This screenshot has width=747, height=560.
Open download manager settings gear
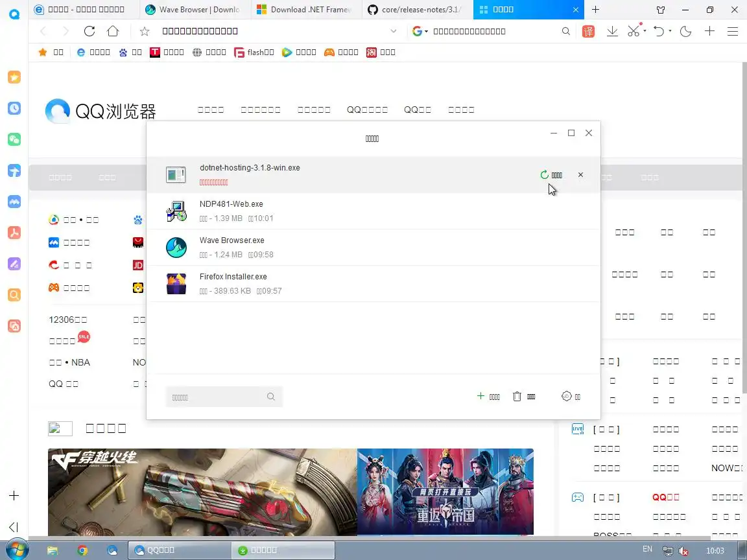pos(571,396)
